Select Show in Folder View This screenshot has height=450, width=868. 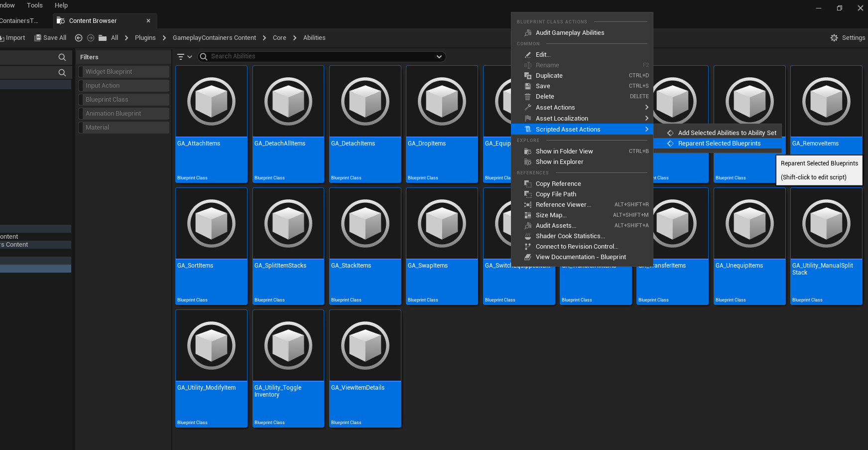[582, 151]
